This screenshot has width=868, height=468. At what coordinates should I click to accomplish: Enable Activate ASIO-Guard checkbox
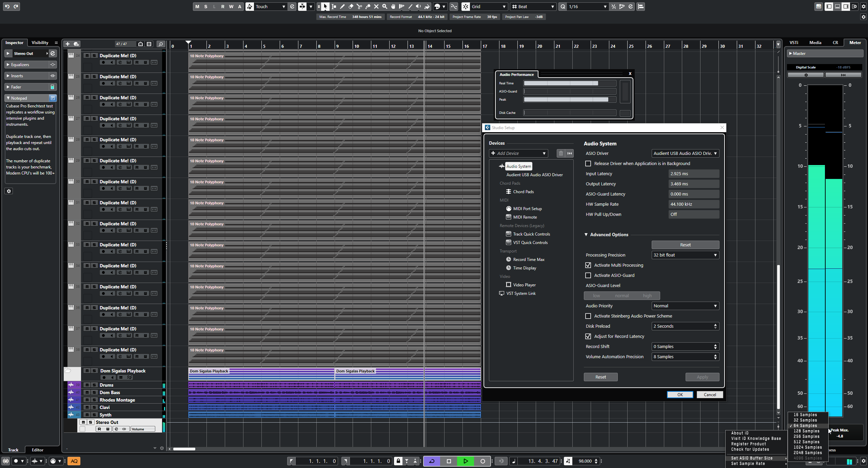point(588,276)
